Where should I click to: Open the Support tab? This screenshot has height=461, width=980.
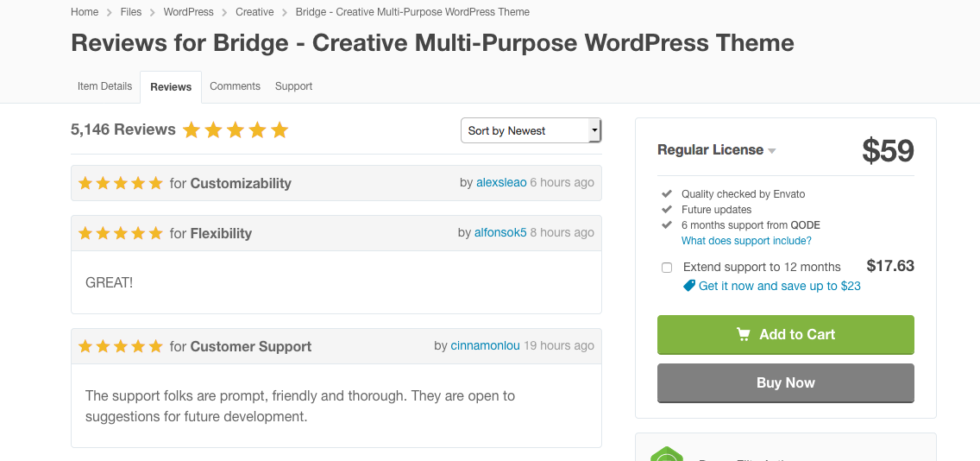(294, 86)
